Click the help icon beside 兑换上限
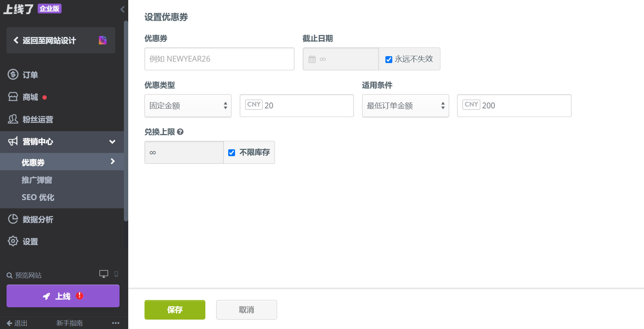The height and width of the screenshot is (329, 644). tap(181, 132)
